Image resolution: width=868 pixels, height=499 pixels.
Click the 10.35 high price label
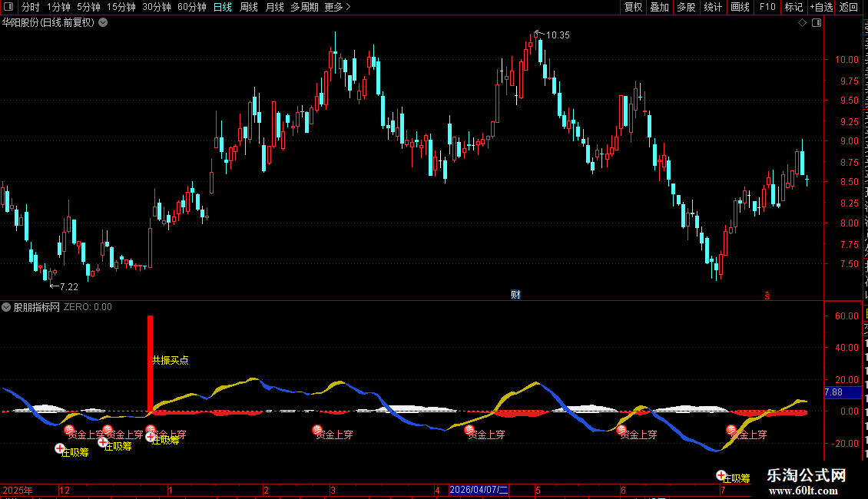pyautogui.click(x=558, y=35)
